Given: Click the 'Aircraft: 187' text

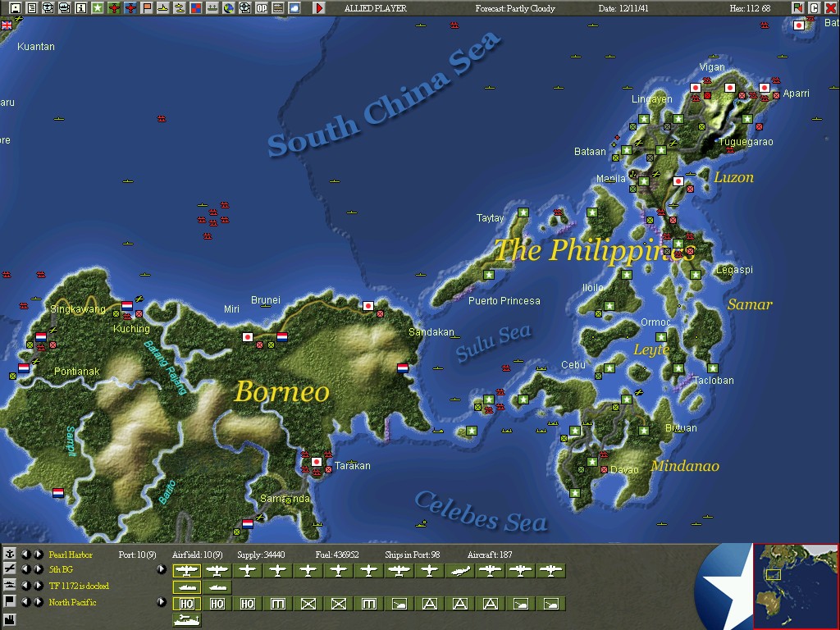Looking at the screenshot, I should 490,555.
